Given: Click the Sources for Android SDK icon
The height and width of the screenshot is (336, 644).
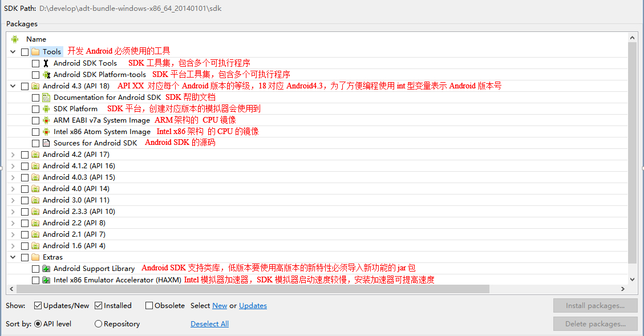Looking at the screenshot, I should (46, 143).
